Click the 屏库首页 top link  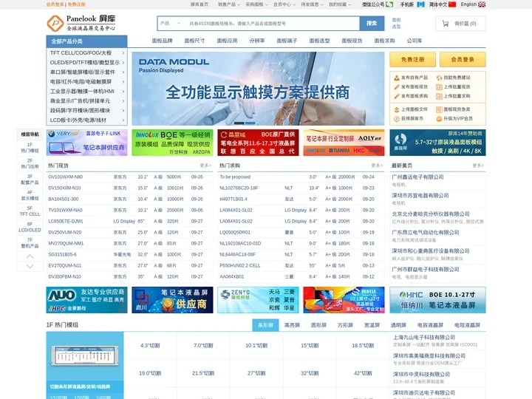point(199,4)
